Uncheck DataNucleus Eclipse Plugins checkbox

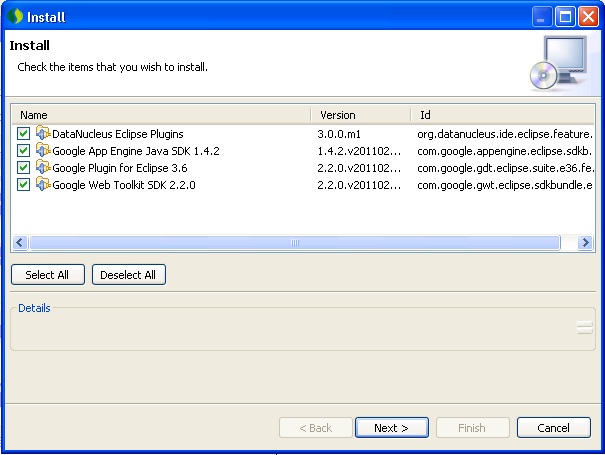tap(23, 134)
